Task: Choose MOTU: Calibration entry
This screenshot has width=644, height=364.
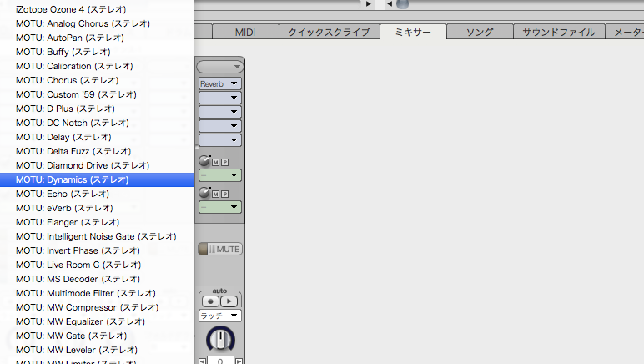Action: pyautogui.click(x=97, y=66)
